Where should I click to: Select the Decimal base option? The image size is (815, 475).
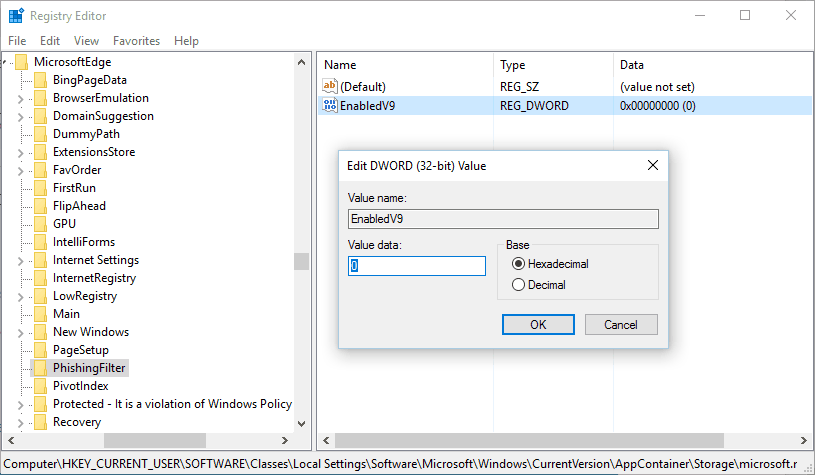pos(538,285)
